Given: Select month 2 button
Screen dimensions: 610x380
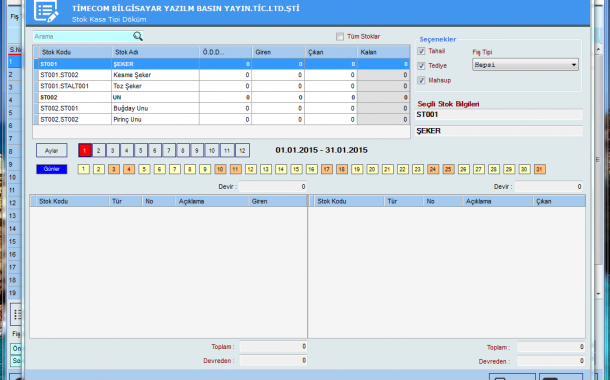Looking at the screenshot, I should click(99, 151).
